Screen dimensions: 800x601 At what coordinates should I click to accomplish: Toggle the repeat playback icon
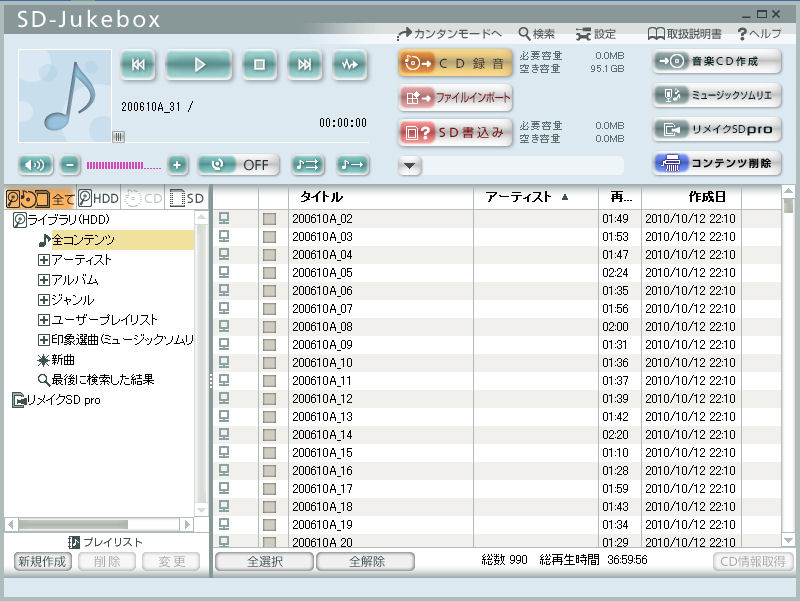(x=308, y=165)
